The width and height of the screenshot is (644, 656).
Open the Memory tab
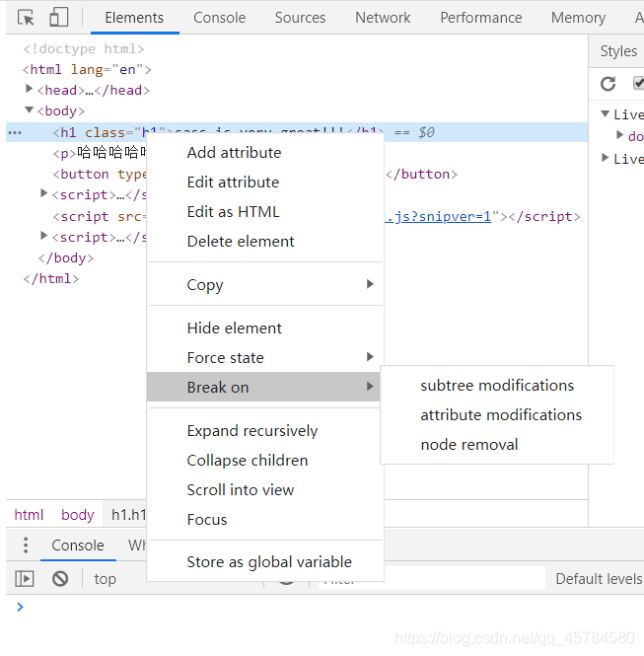pos(578,18)
